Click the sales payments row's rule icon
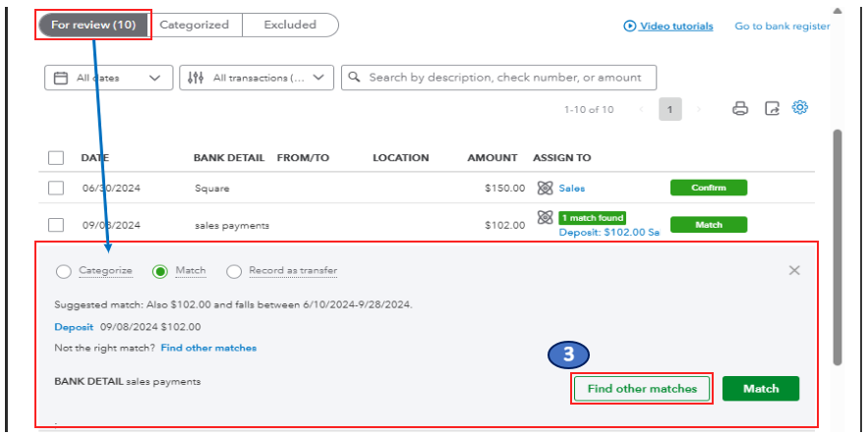 [x=545, y=217]
